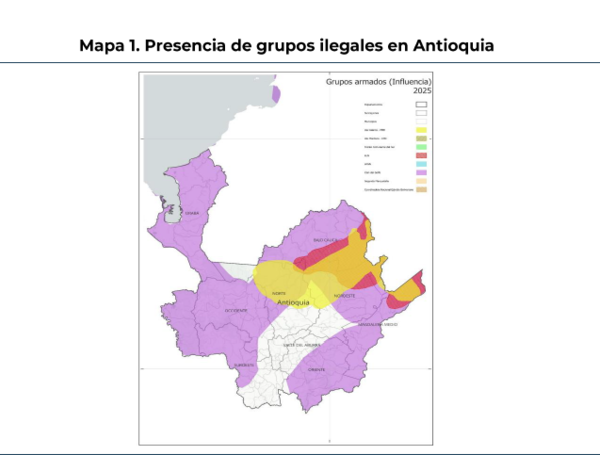The width and height of the screenshot is (600, 455).
Task: Click the 'SUROESTE' region label
Action: [244, 365]
